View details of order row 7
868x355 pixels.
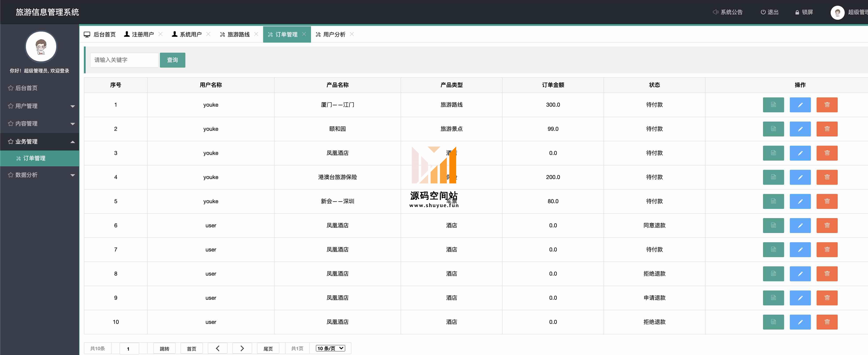click(773, 250)
